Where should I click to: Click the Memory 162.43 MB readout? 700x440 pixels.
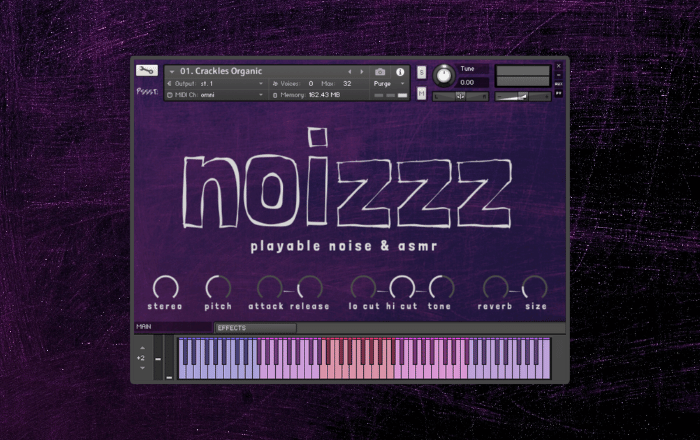324,95
